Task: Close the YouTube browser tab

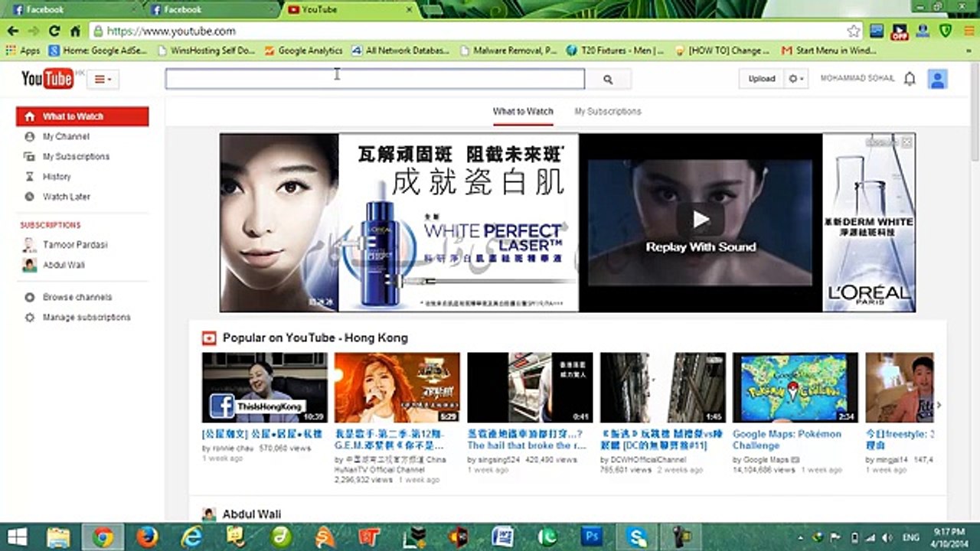Action: (x=409, y=9)
